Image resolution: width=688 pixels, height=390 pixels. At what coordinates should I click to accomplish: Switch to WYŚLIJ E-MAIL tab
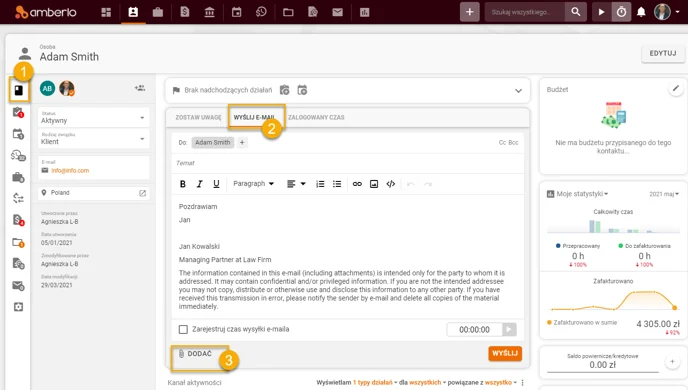click(x=254, y=118)
